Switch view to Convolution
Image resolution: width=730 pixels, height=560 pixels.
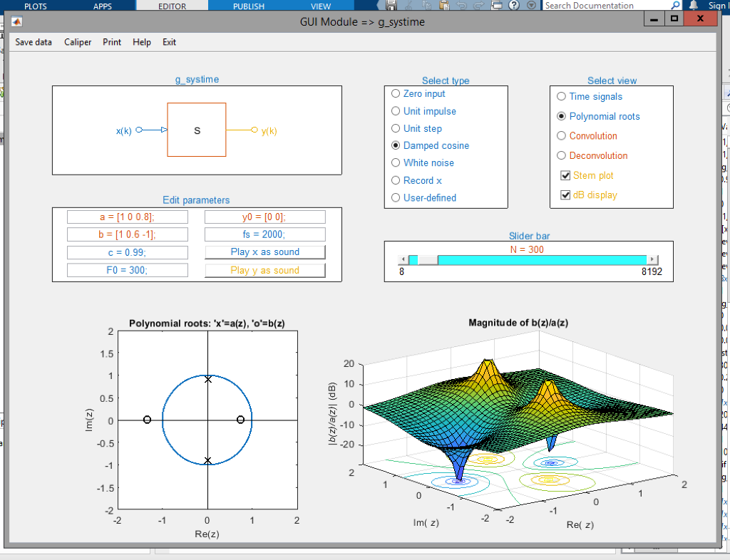(561, 135)
